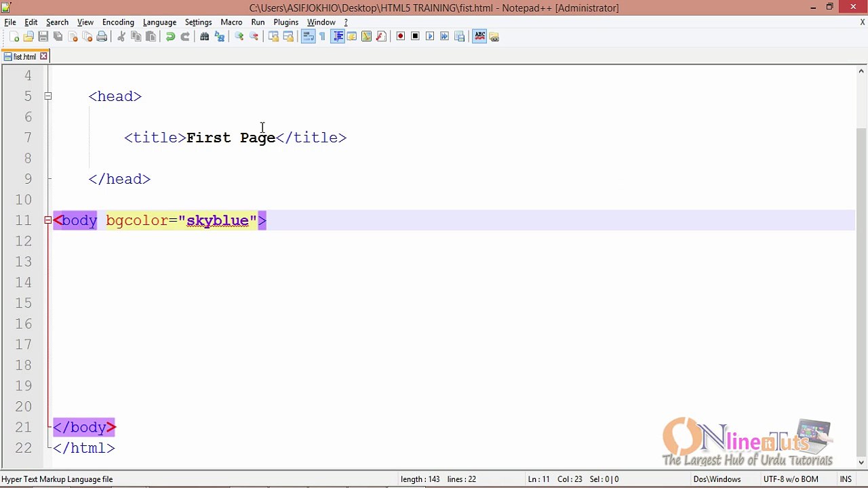The height and width of the screenshot is (488, 868).
Task: Click the Open file toolbar icon
Action: point(28,37)
